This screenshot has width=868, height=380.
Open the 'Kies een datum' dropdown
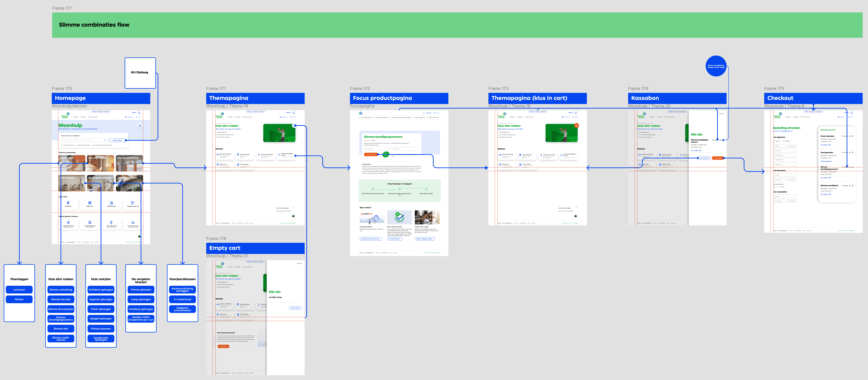[377, 149]
